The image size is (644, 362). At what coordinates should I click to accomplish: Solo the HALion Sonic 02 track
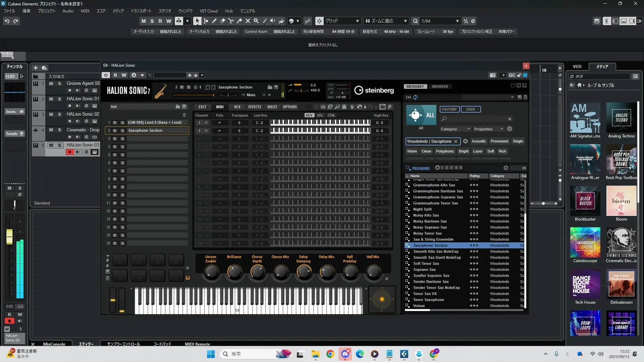(59, 114)
